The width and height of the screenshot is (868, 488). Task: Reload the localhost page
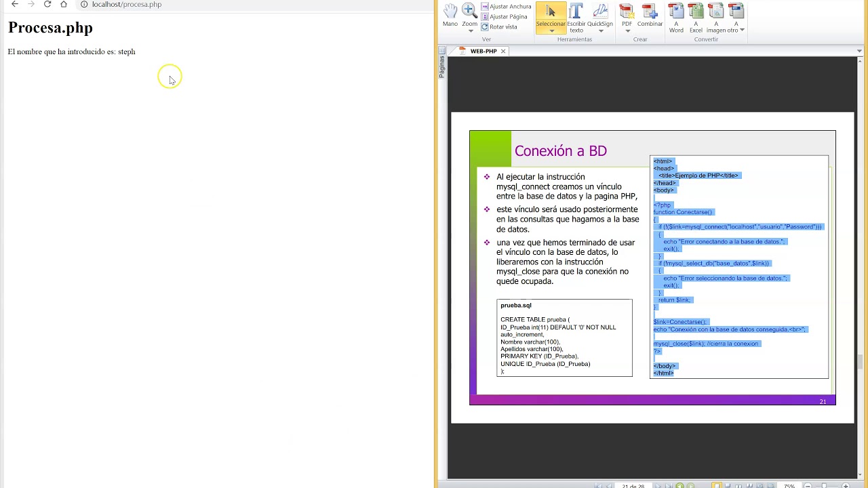pyautogui.click(x=47, y=4)
